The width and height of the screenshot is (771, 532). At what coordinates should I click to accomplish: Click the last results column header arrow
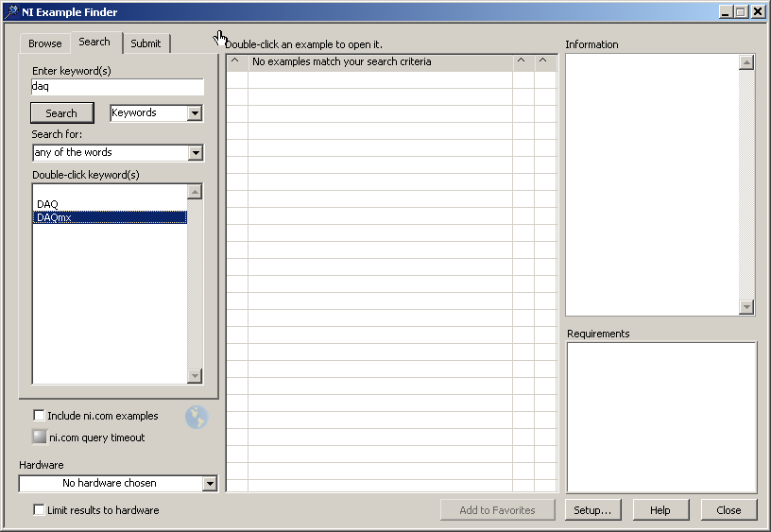[543, 61]
